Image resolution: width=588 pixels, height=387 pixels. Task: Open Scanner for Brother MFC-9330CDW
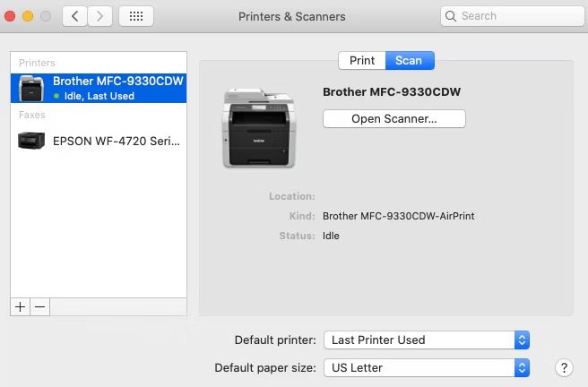click(x=394, y=119)
